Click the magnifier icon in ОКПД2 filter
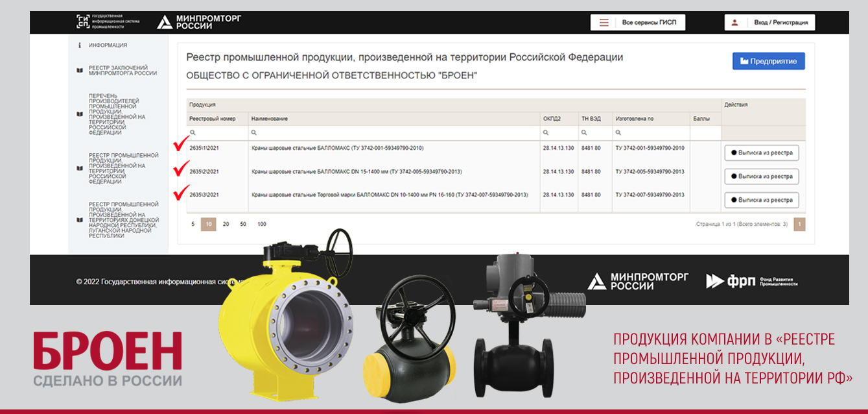 (x=545, y=132)
